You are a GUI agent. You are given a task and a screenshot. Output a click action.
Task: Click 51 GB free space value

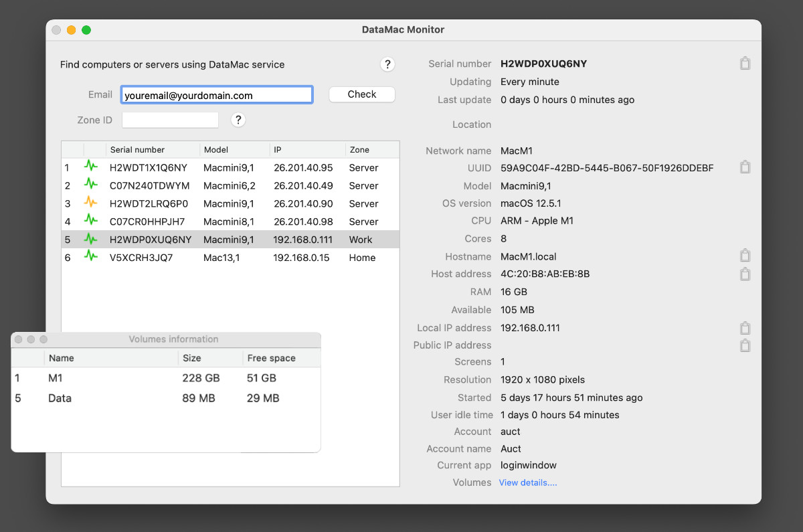(262, 378)
